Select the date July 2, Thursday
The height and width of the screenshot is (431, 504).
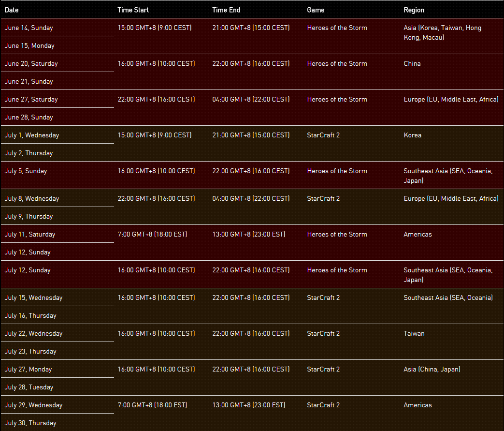(29, 153)
